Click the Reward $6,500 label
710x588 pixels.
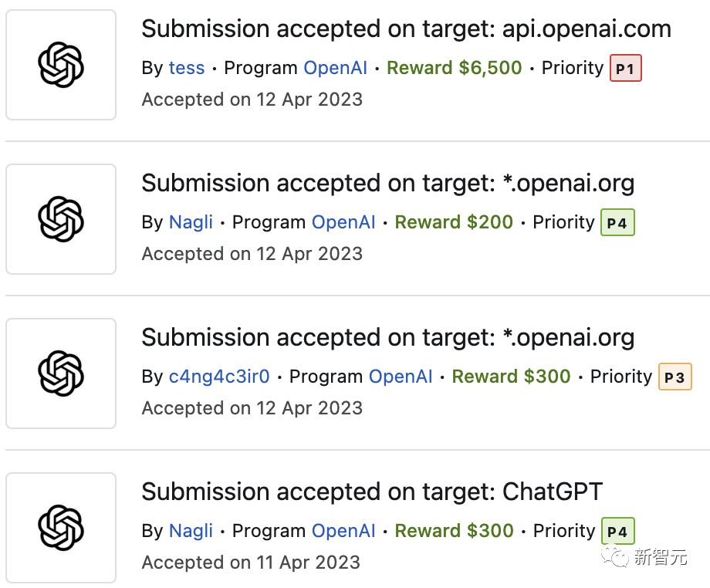pos(454,68)
